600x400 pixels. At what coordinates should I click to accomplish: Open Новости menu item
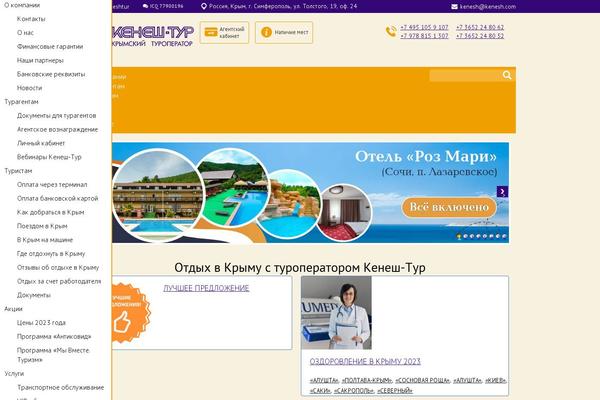click(x=29, y=88)
